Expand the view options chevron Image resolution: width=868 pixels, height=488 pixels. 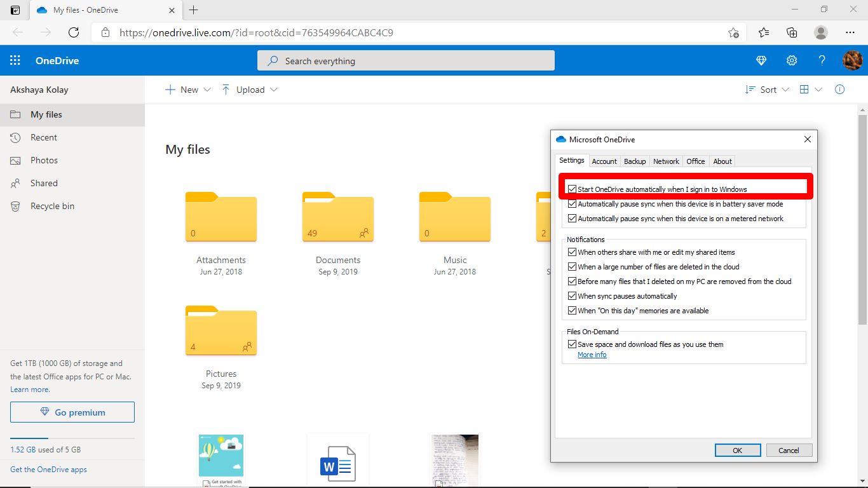coord(818,90)
